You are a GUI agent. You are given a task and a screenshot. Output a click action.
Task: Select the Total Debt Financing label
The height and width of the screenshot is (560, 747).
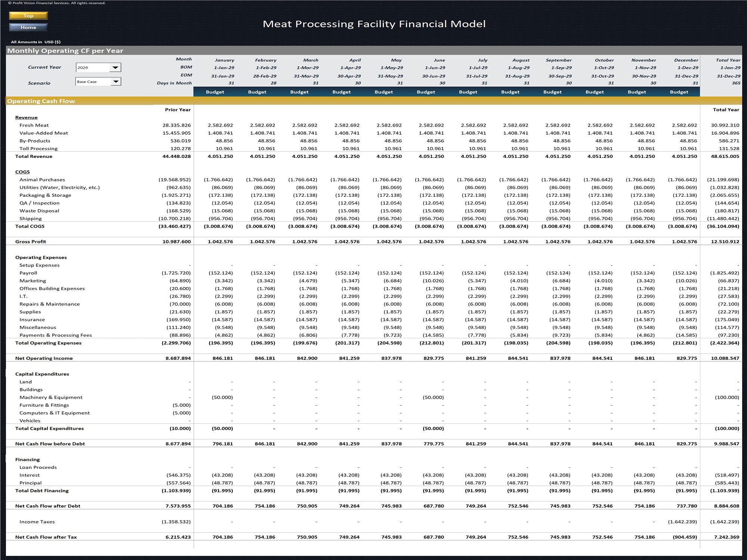[42, 491]
